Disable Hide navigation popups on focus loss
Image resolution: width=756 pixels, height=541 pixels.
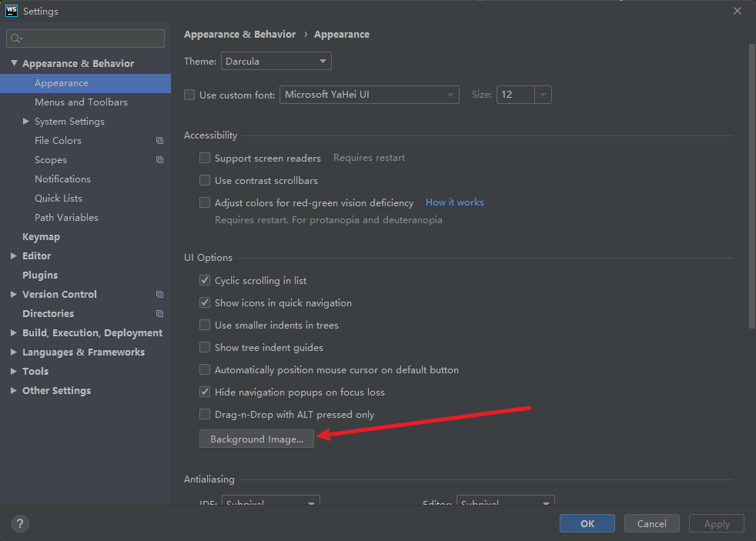coord(205,392)
